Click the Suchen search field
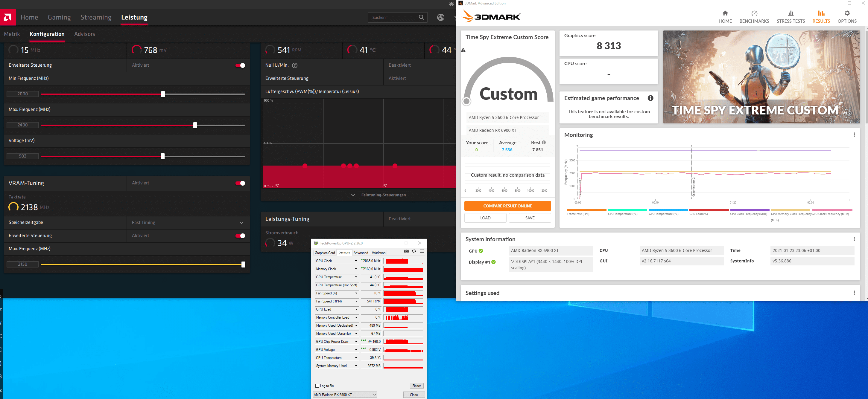Image resolution: width=868 pixels, height=399 pixels. tap(398, 17)
